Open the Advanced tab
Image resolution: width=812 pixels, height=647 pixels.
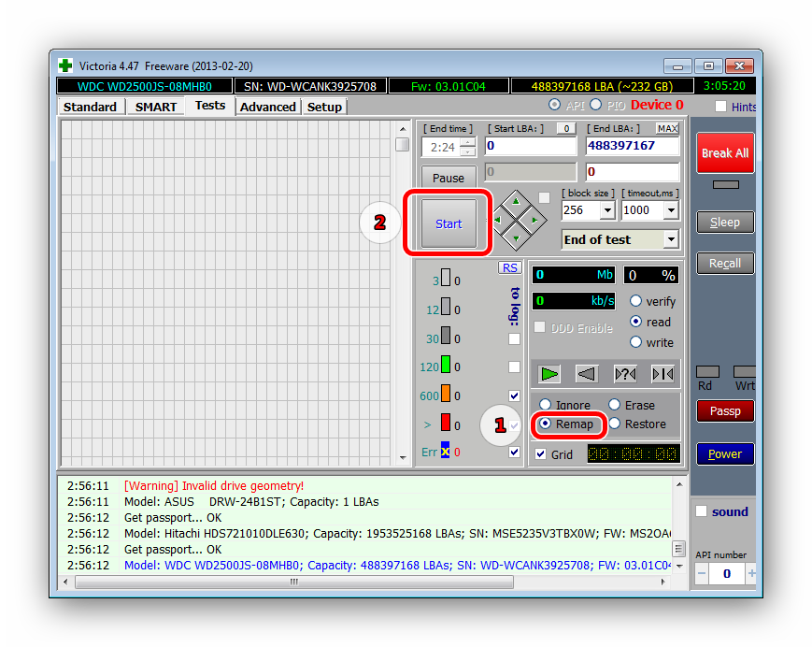(x=267, y=107)
